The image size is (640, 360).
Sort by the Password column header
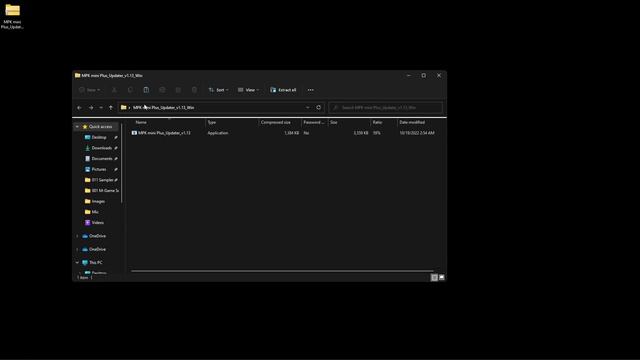313,122
